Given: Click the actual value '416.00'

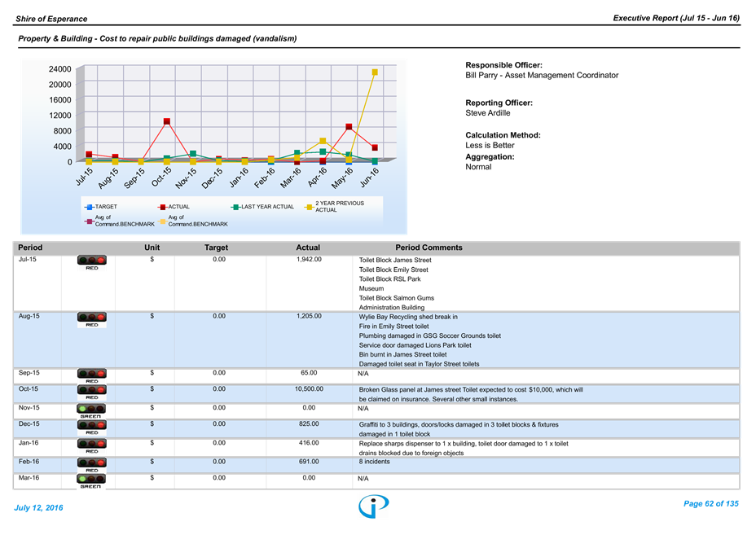Looking at the screenshot, I should 309,443.
